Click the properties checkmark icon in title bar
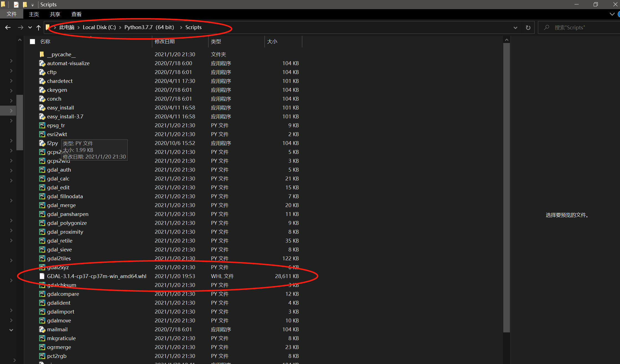The height and width of the screenshot is (364, 620). 16,4
